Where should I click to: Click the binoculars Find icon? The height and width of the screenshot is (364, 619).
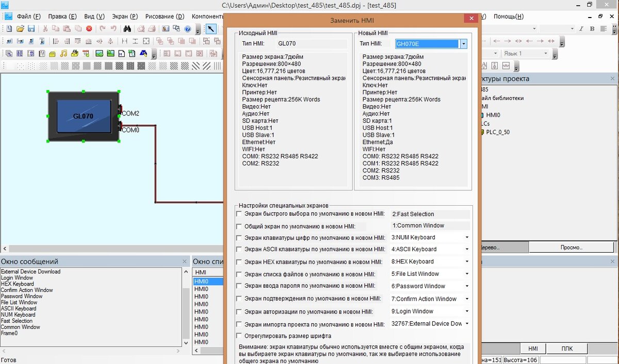pos(127,29)
